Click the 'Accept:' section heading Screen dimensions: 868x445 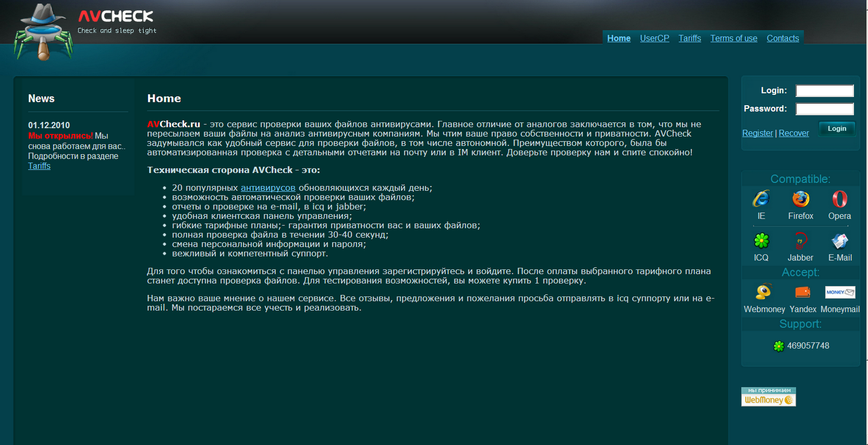click(800, 272)
